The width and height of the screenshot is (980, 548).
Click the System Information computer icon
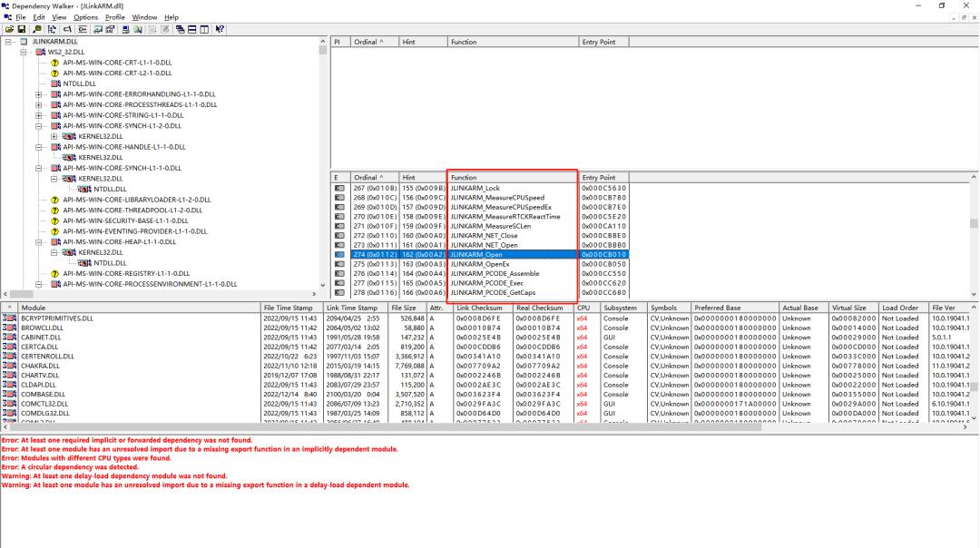pyautogui.click(x=125, y=29)
